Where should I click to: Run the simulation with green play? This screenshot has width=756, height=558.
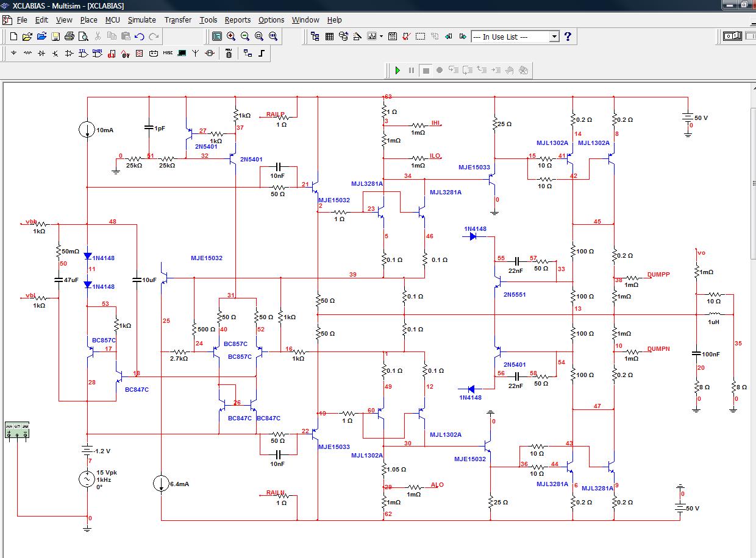click(398, 71)
